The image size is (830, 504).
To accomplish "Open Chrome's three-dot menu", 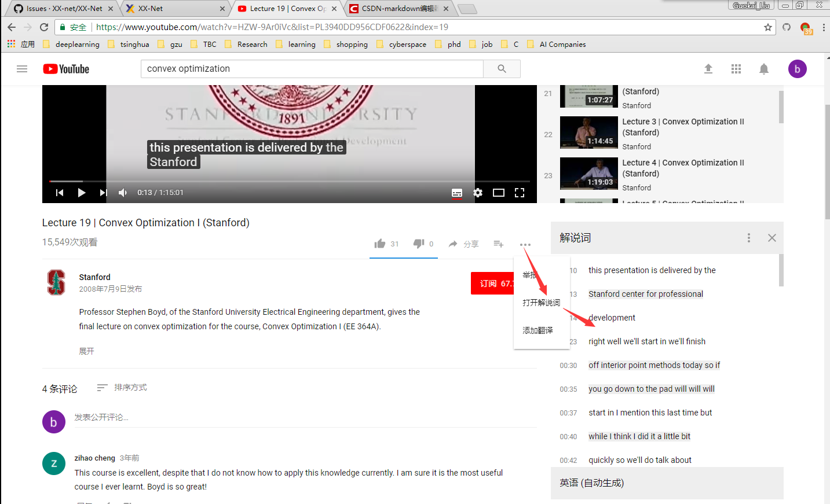I will (x=824, y=27).
